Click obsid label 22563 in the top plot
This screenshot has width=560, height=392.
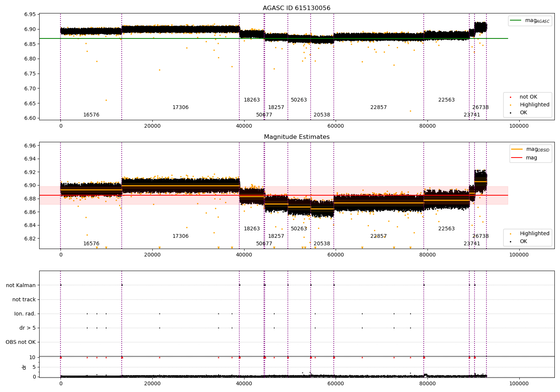click(447, 100)
